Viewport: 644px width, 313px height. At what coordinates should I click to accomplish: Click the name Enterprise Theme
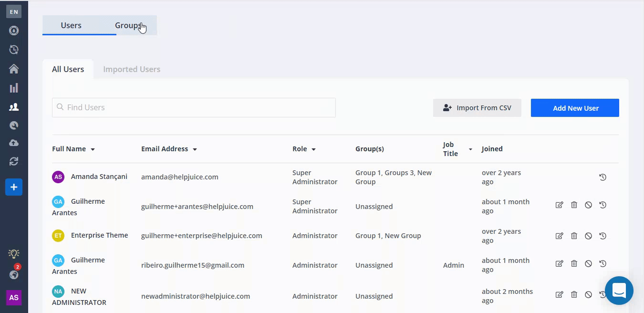[99, 235]
